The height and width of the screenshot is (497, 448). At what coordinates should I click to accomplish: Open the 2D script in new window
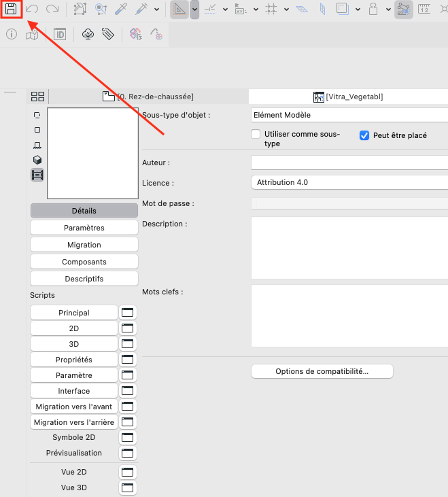[128, 328]
